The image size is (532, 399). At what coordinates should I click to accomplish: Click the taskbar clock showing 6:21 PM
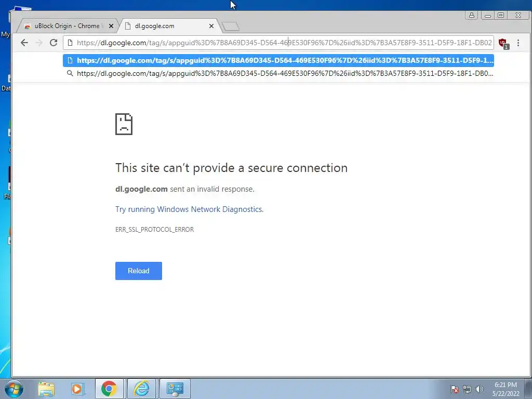tap(506, 389)
